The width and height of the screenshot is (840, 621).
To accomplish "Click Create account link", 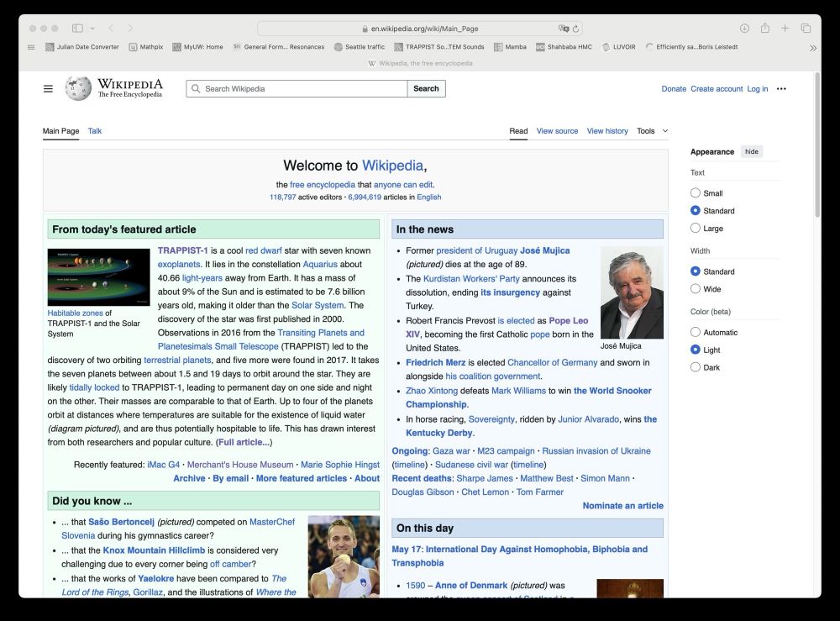I will point(717,89).
